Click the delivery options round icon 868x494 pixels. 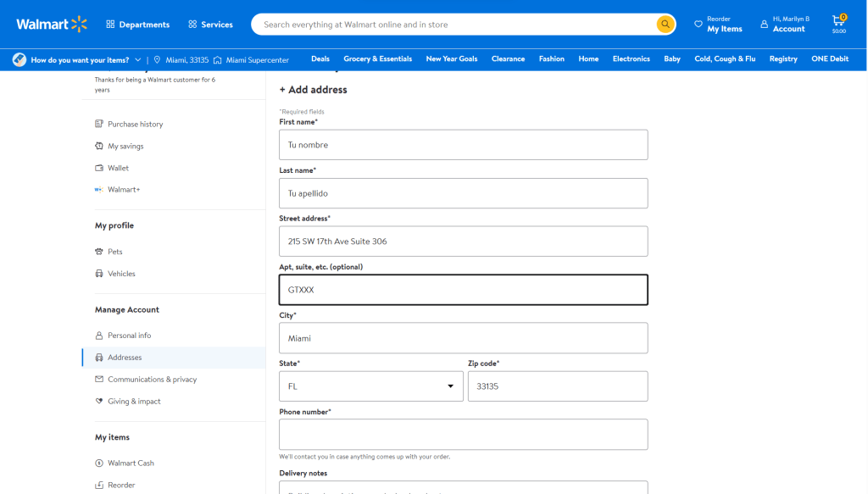pos(19,59)
